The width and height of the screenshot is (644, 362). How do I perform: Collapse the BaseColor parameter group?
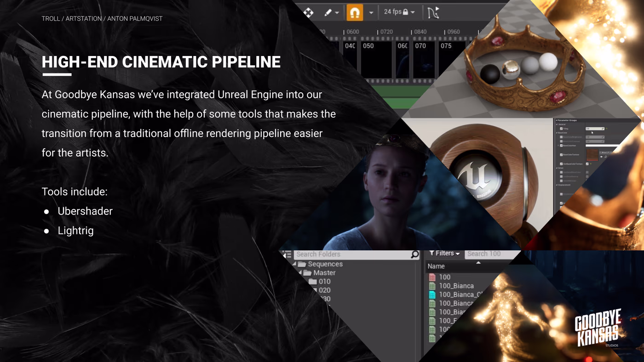pos(557,133)
